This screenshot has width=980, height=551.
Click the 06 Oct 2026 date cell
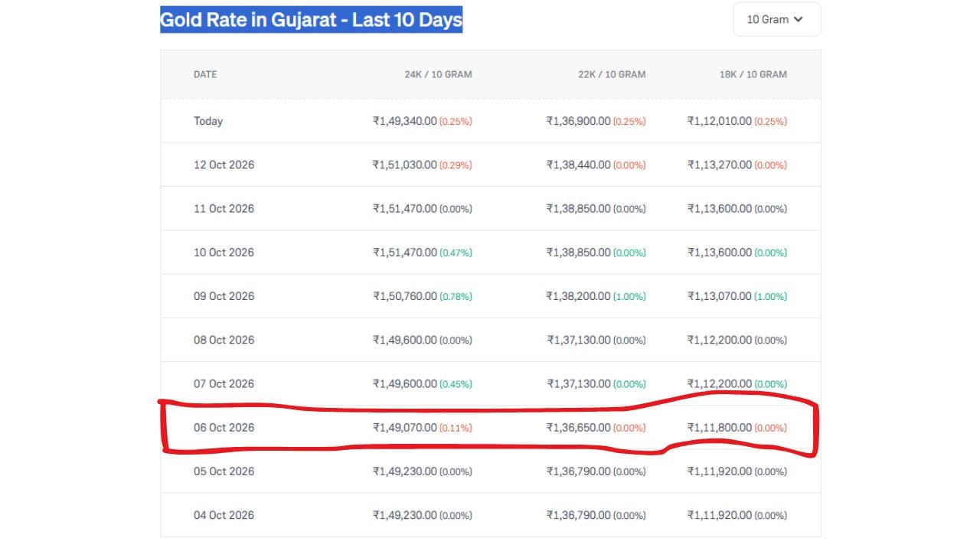[224, 427]
